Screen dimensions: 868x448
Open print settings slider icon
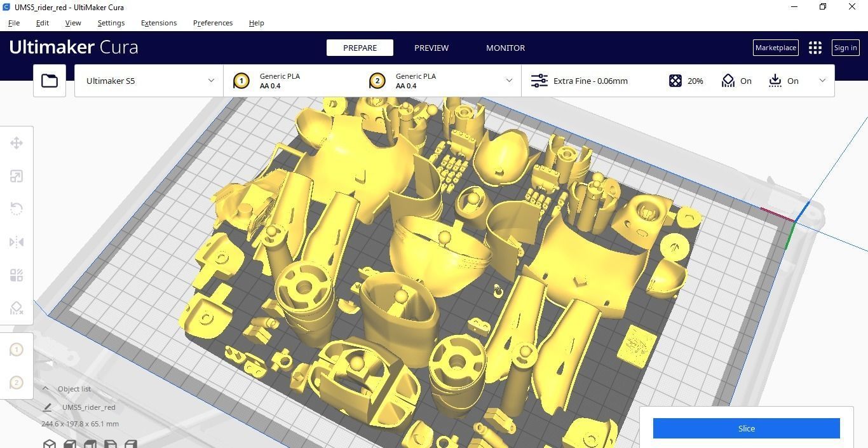click(539, 81)
